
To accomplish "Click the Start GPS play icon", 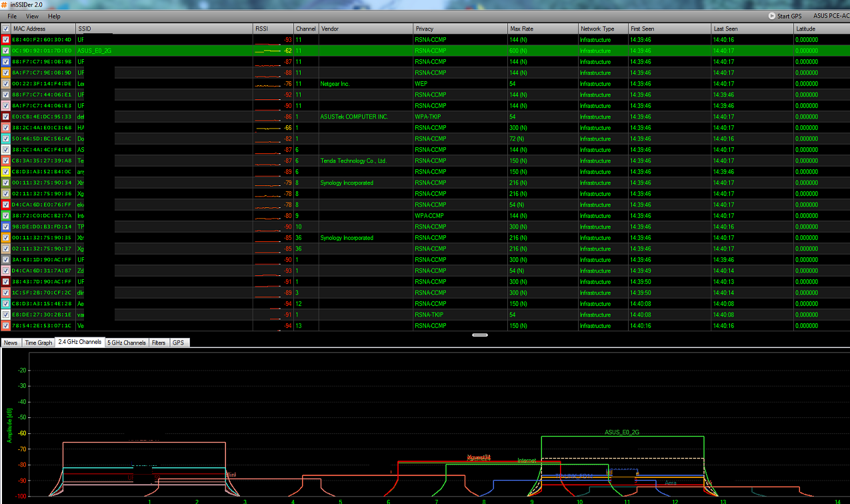I will 772,16.
